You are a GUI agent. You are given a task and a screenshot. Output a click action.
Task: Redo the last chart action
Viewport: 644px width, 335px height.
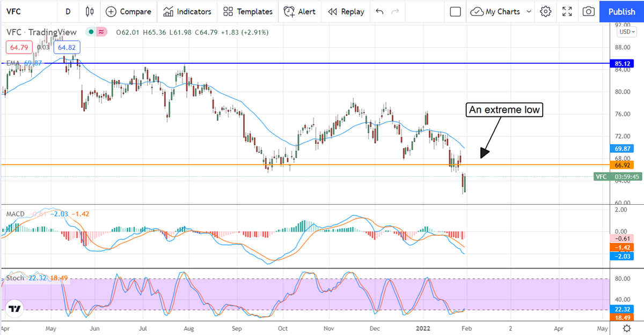396,11
